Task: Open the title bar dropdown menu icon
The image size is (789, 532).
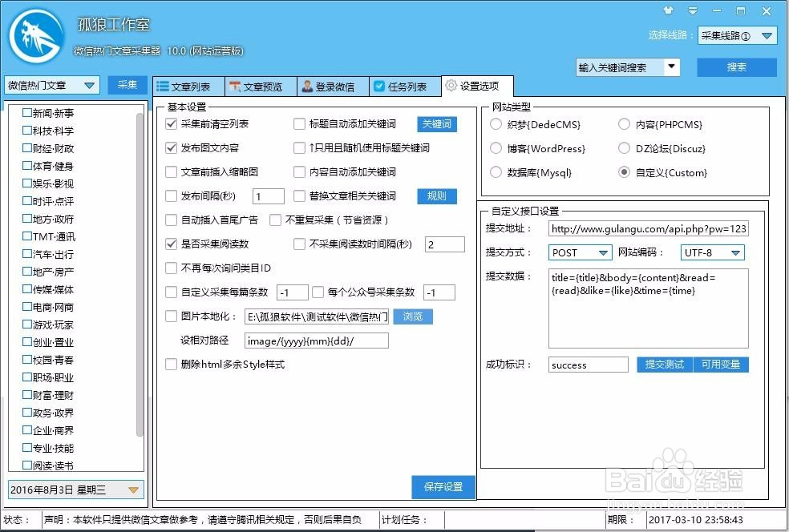Action: (x=693, y=10)
